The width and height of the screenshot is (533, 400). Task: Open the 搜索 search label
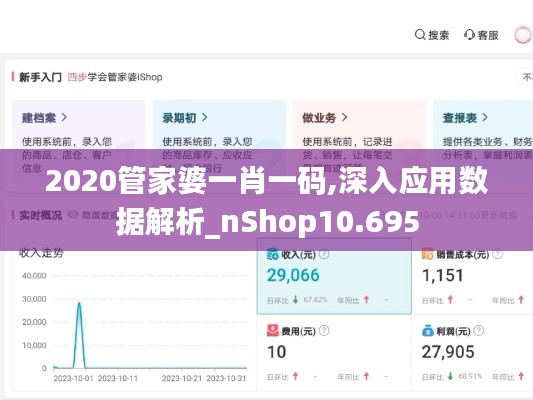(439, 35)
